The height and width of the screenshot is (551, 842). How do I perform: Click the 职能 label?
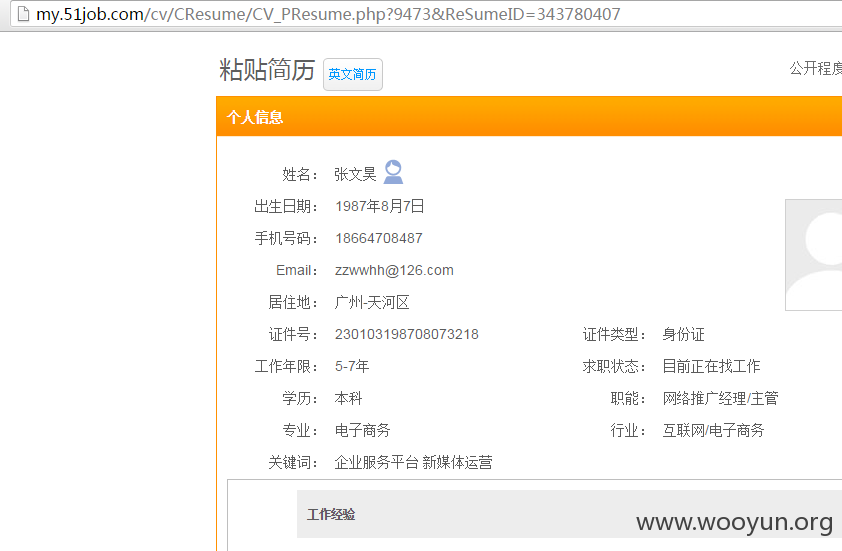628,398
